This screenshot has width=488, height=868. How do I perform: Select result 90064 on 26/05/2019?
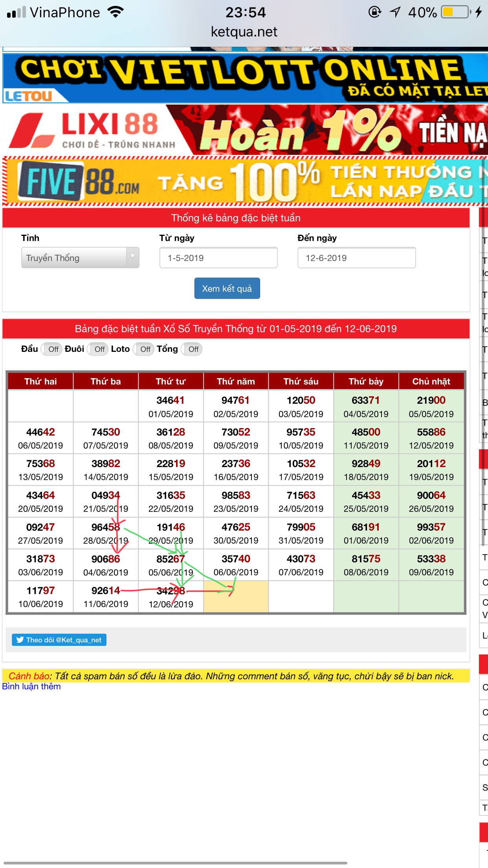click(431, 502)
